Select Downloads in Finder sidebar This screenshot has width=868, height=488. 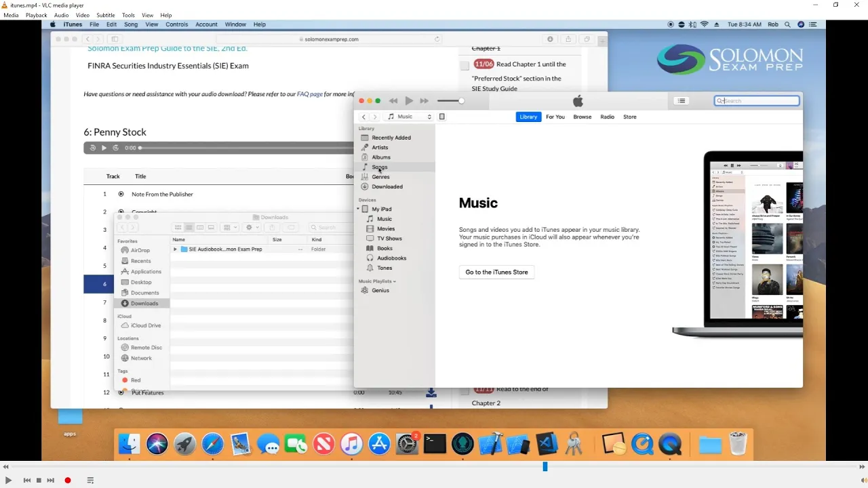pos(142,304)
